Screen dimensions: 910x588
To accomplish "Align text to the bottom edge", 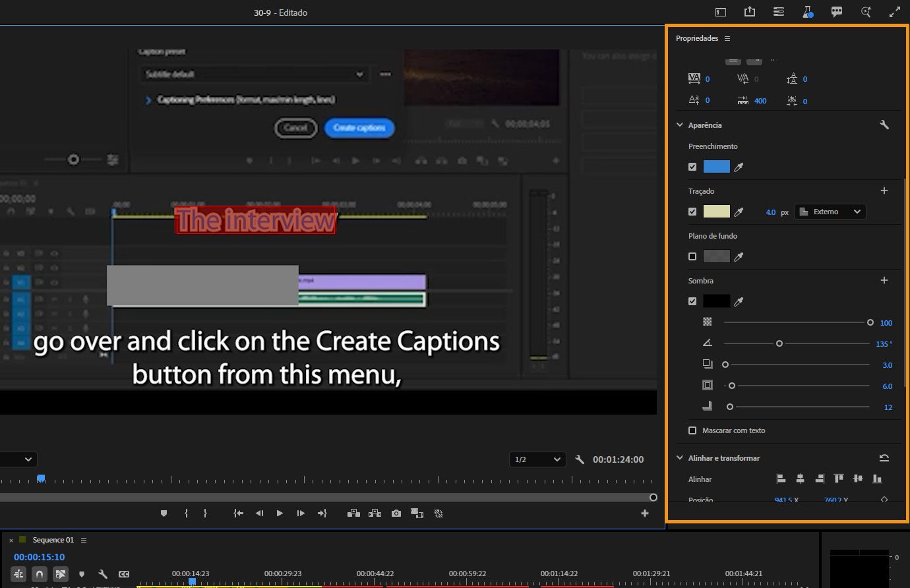I will 877,479.
